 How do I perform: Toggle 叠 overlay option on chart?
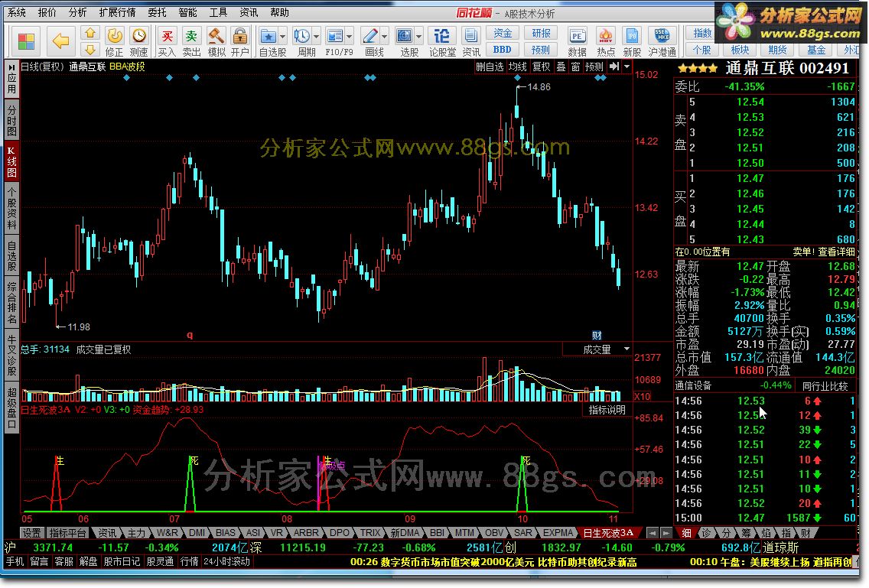561,67
